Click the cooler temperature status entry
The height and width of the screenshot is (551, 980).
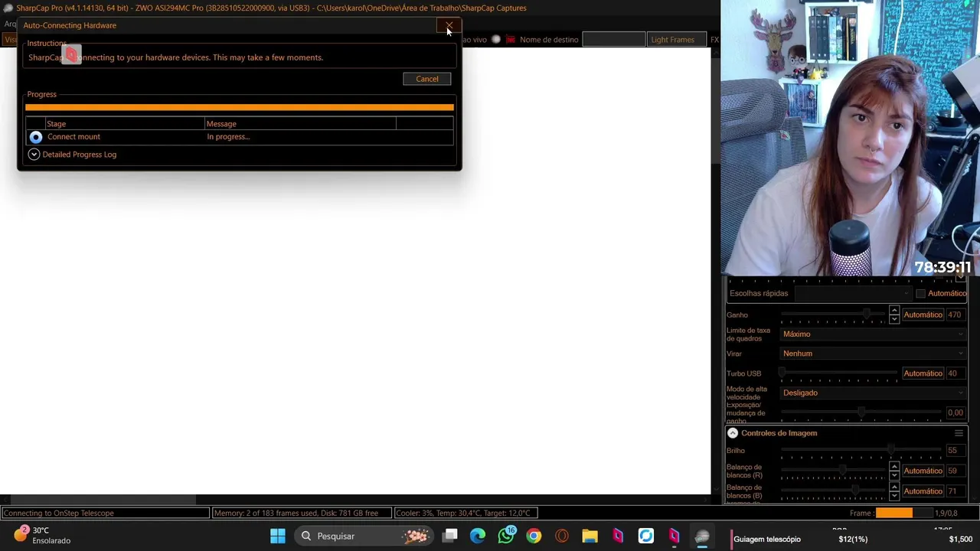(465, 514)
